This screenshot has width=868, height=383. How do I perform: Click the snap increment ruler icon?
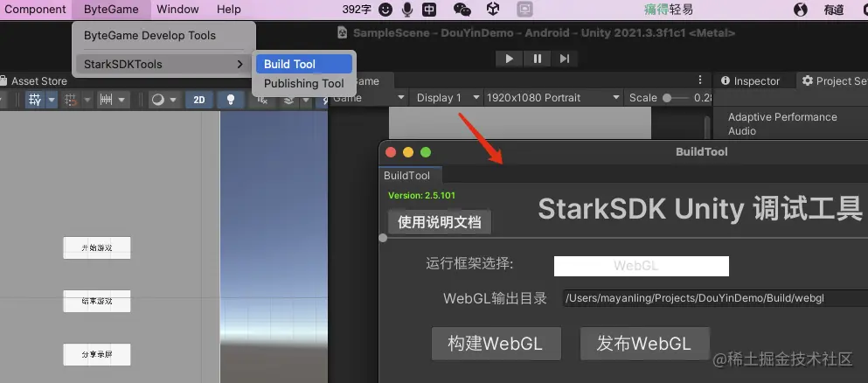(107, 100)
